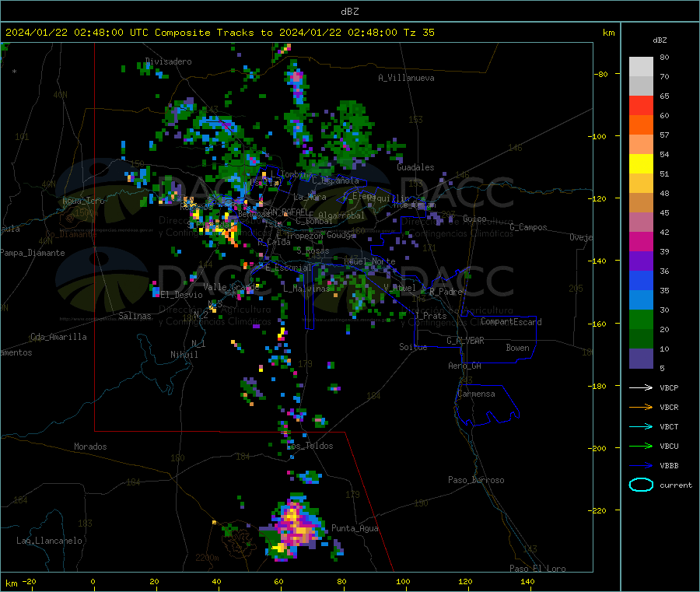Click the orange VBCR arrow legend icon

[x=641, y=407]
